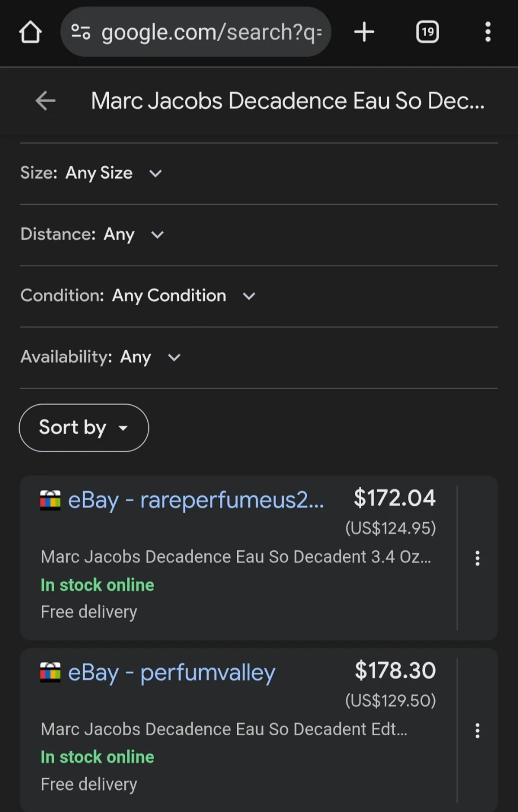The width and height of the screenshot is (518, 812).
Task: Expand the Size filter dropdown
Action: [155, 173]
